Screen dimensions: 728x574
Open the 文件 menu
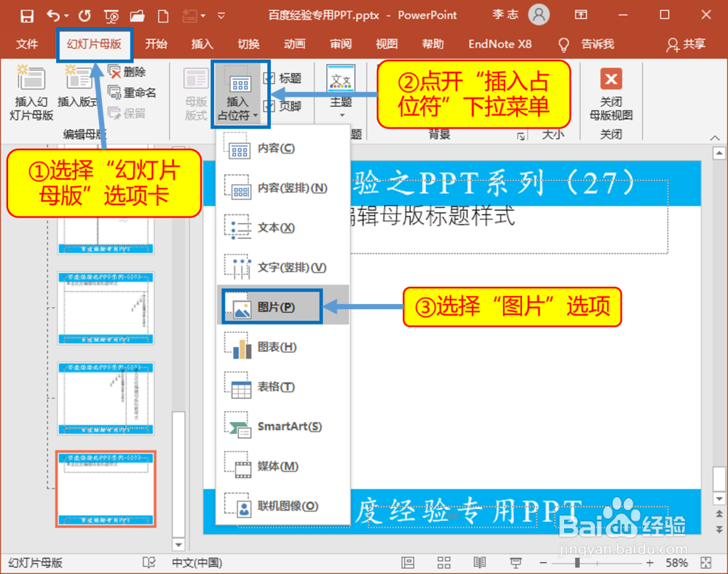[x=27, y=44]
